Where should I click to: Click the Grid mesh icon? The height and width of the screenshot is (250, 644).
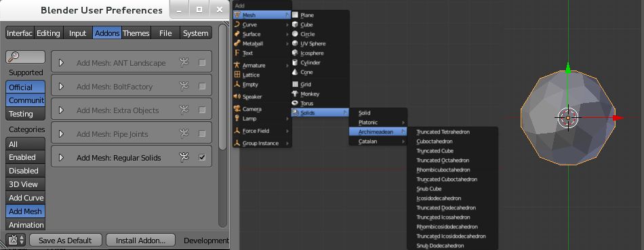(x=295, y=84)
